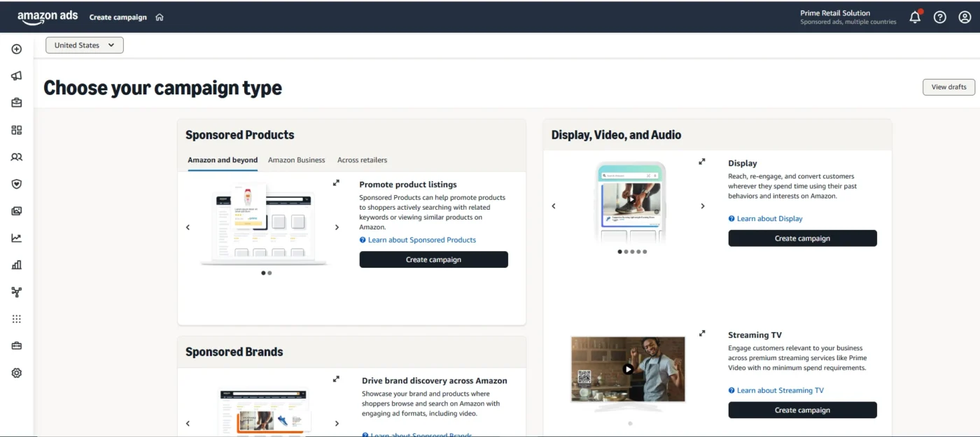The height and width of the screenshot is (437, 980).
Task: Click the Display phone preview thumbnail
Action: click(x=630, y=203)
